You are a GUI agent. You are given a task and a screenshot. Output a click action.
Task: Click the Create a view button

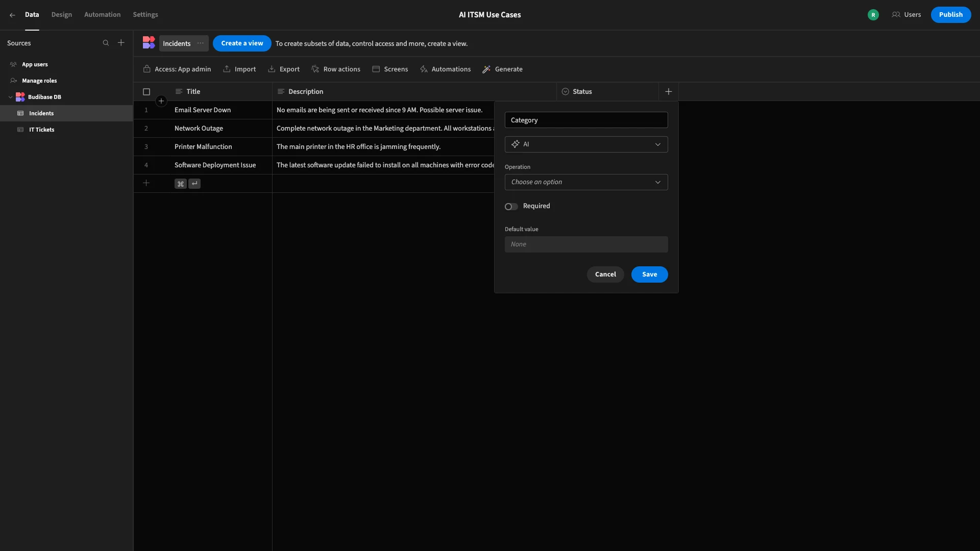click(x=242, y=43)
